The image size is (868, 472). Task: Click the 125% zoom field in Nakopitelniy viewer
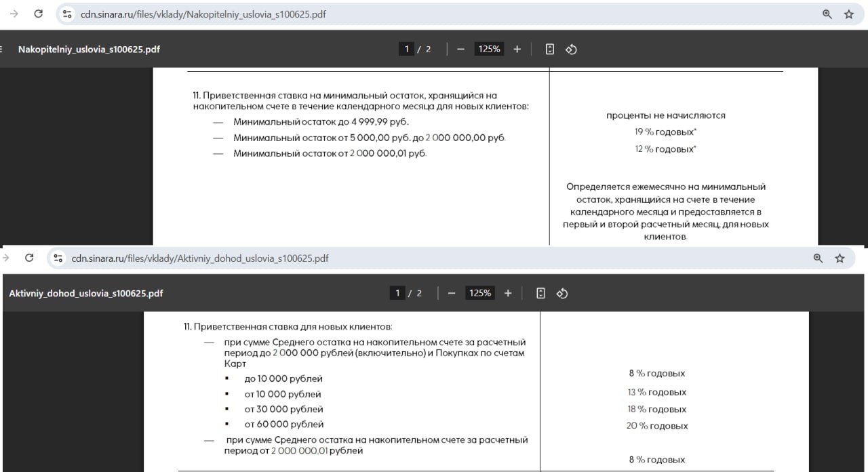tap(489, 49)
